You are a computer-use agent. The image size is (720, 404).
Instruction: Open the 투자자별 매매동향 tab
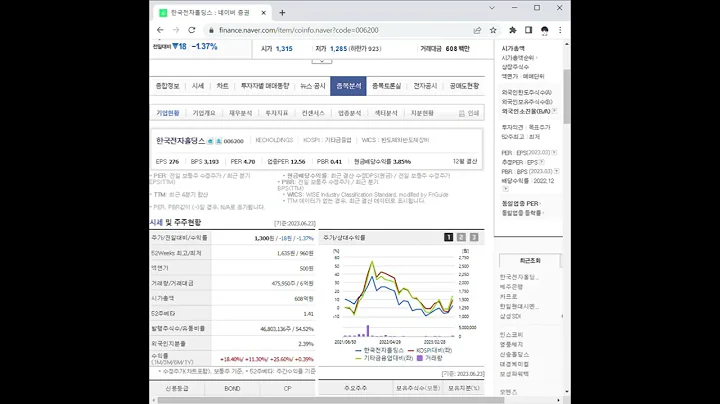pos(265,86)
